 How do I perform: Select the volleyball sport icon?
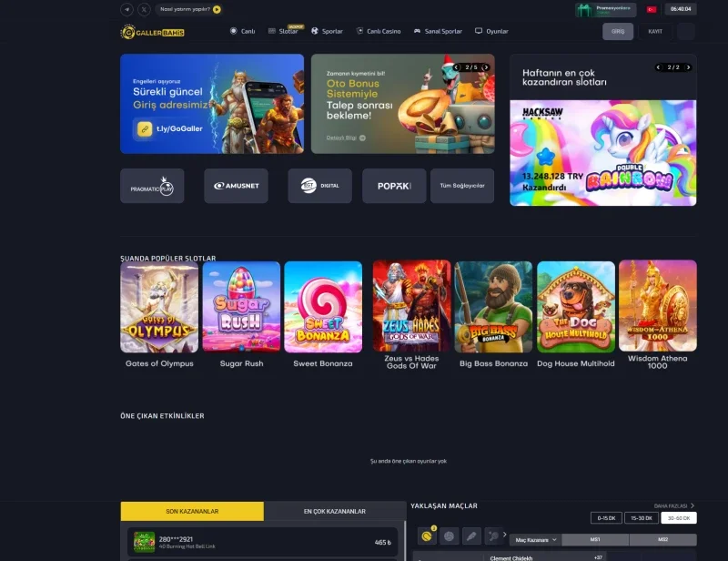click(x=449, y=536)
